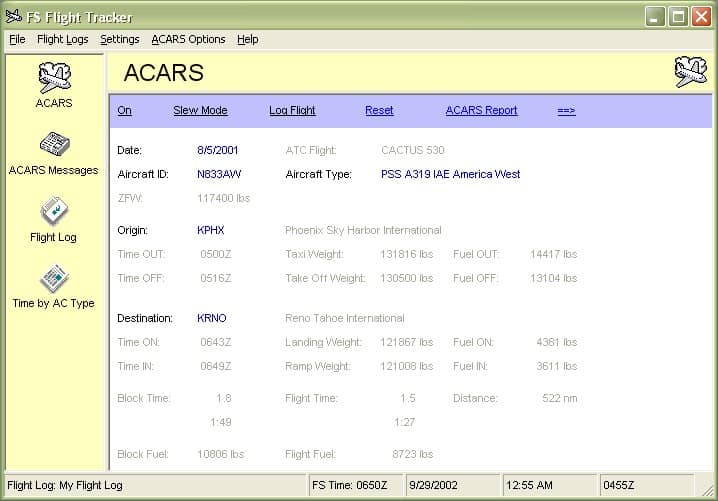The height and width of the screenshot is (501, 718).
Task: Toggle ACARS with the On link
Action: point(124,110)
